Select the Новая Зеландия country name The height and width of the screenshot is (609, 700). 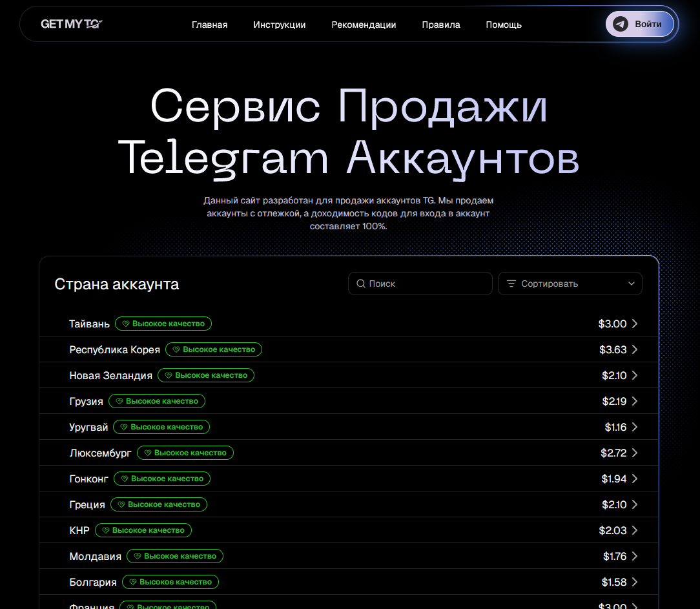110,375
